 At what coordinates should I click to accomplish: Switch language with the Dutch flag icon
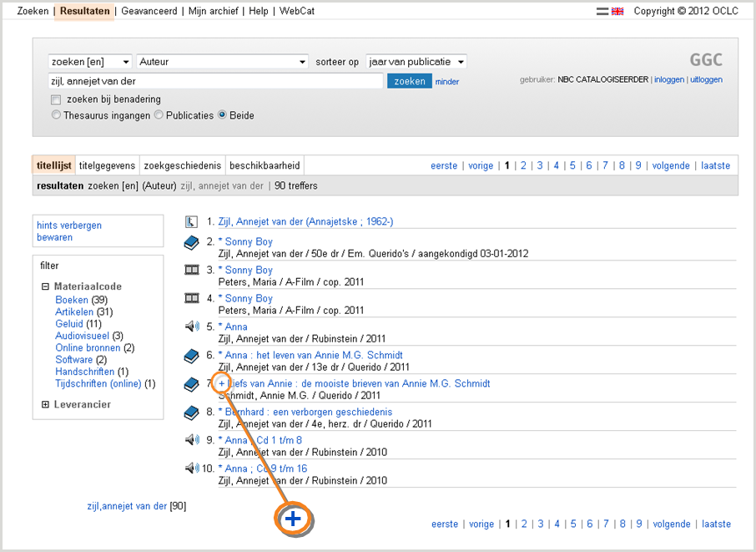(603, 12)
